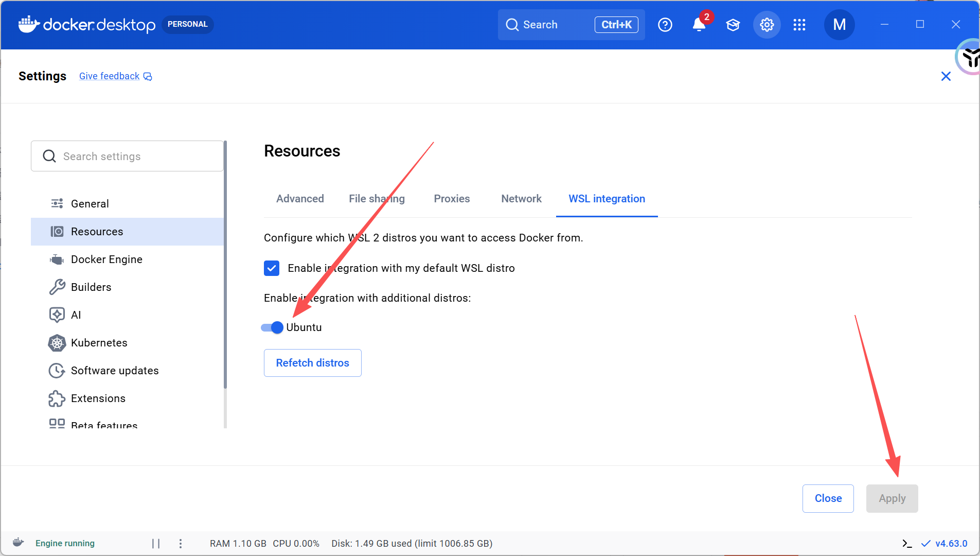Click the Give feedback link
The height and width of the screenshot is (556, 980).
(109, 76)
